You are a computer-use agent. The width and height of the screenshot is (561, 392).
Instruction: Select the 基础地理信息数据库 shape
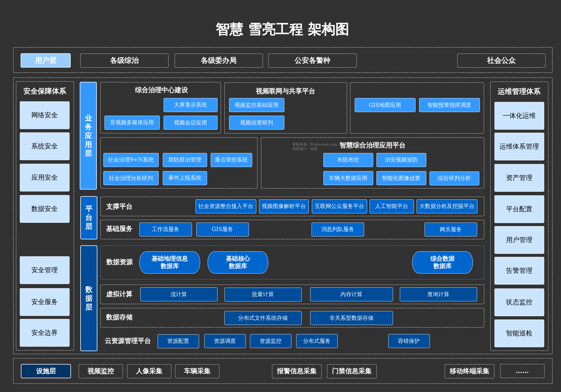coord(170,262)
